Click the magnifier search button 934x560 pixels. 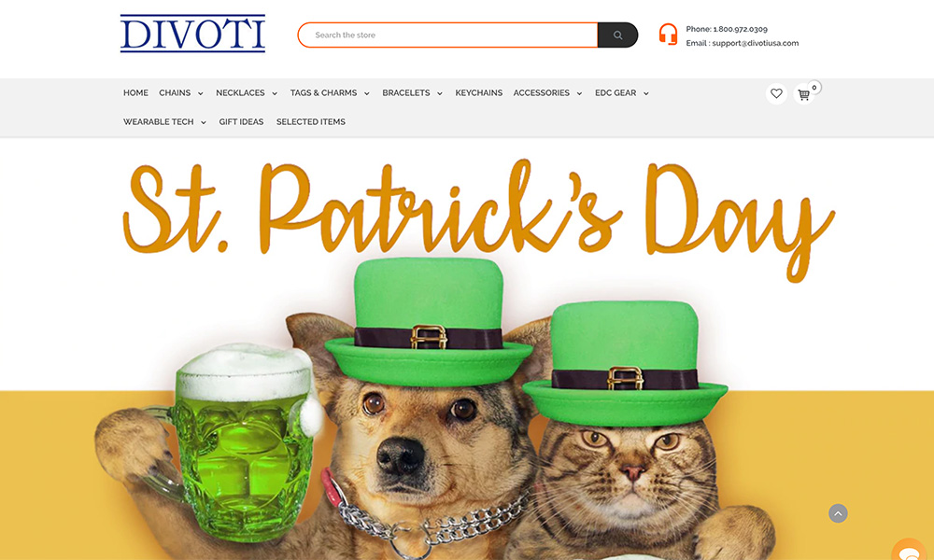pyautogui.click(x=617, y=35)
